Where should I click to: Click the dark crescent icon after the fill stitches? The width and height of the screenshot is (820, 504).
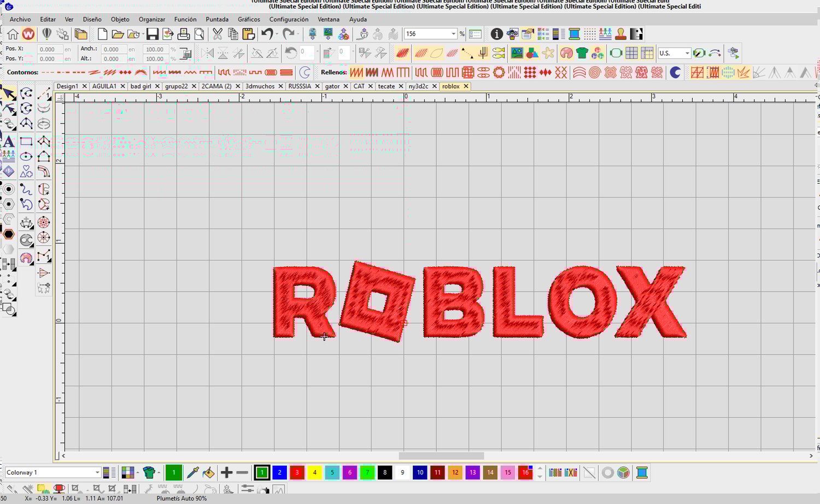(675, 72)
